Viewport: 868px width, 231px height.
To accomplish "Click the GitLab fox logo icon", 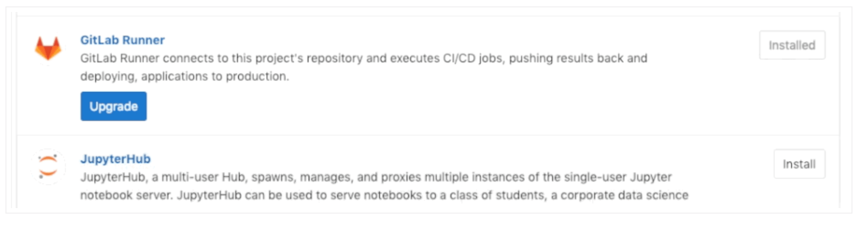I will click(48, 48).
